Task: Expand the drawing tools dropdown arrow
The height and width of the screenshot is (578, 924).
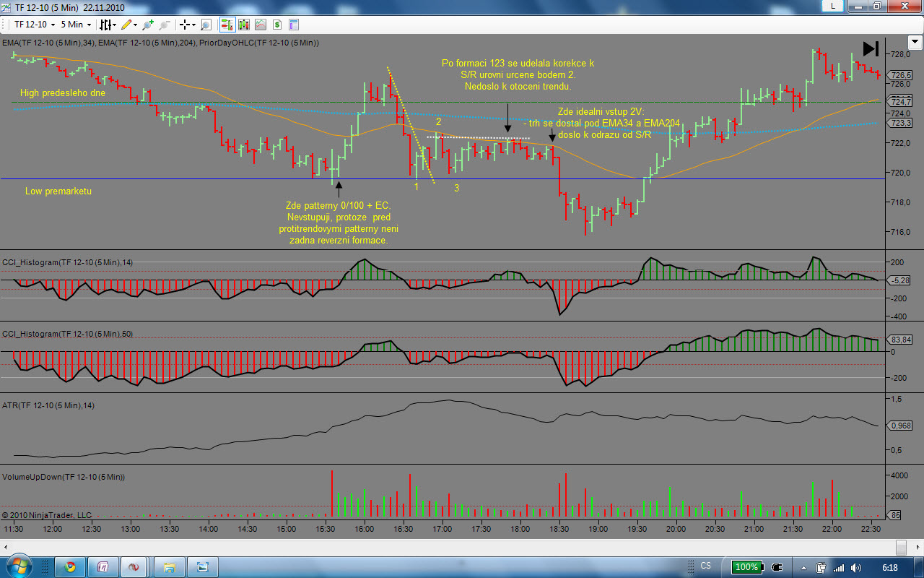Action: [x=136, y=25]
